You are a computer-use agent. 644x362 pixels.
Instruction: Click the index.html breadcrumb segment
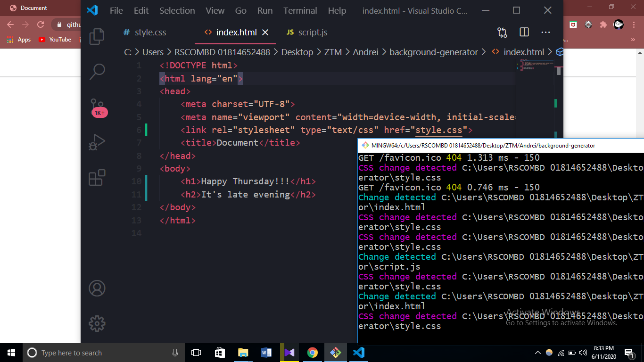[x=523, y=52]
